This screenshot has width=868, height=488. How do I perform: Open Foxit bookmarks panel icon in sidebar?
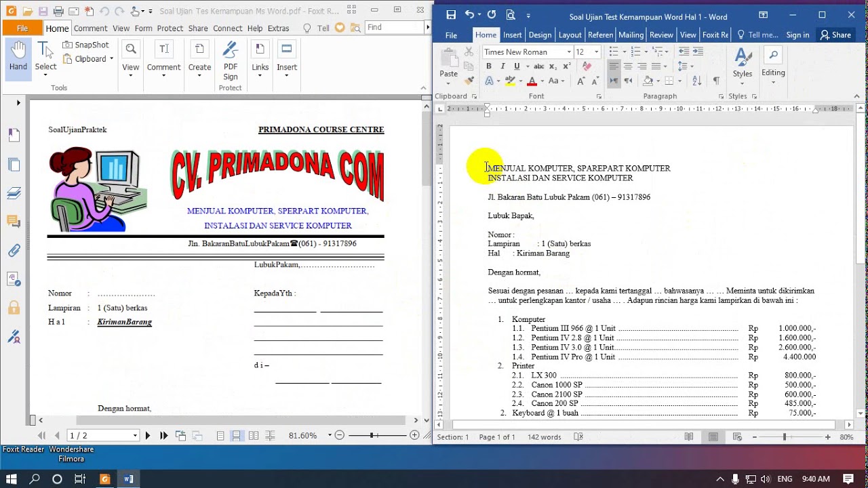click(x=14, y=136)
